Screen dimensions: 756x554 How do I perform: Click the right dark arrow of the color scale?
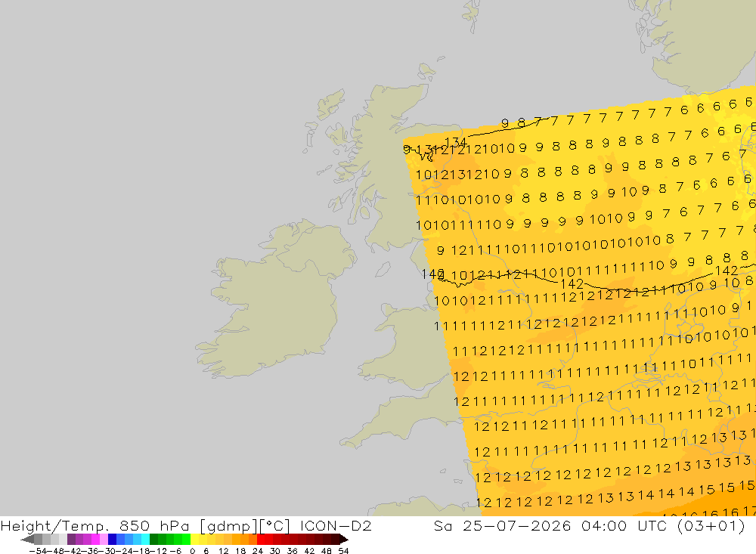344,539
